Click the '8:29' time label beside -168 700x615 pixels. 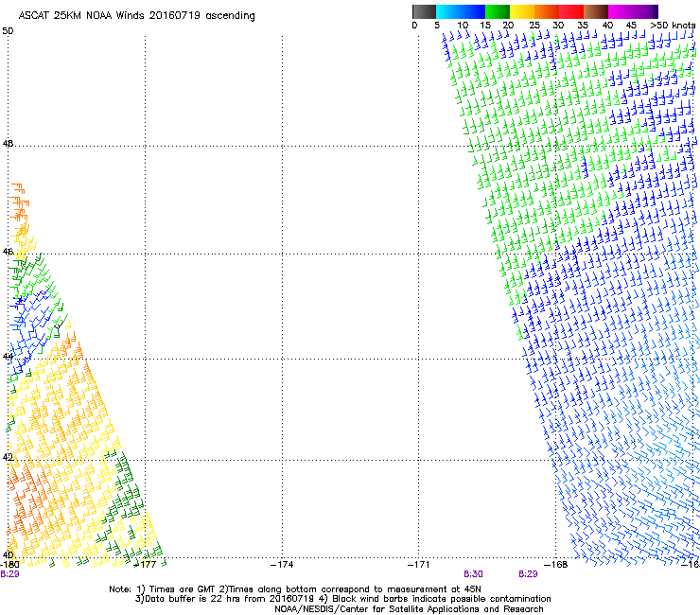point(528,574)
